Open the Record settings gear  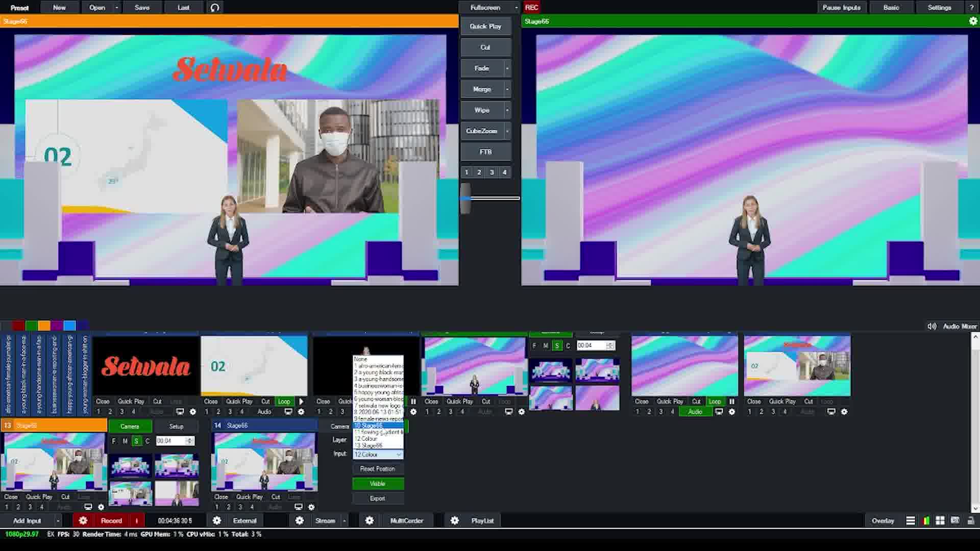point(83,520)
